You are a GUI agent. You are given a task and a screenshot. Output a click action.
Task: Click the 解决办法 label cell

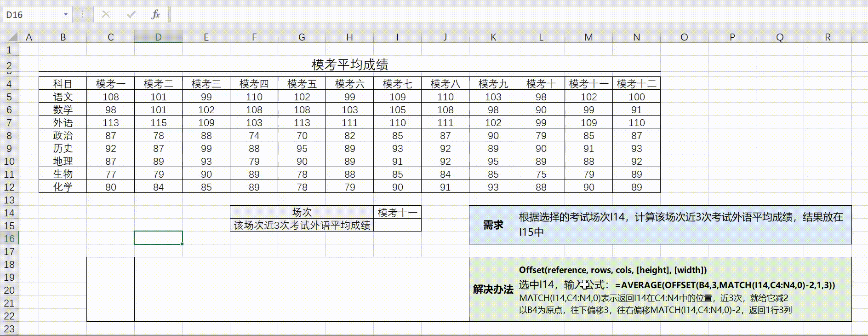click(493, 289)
